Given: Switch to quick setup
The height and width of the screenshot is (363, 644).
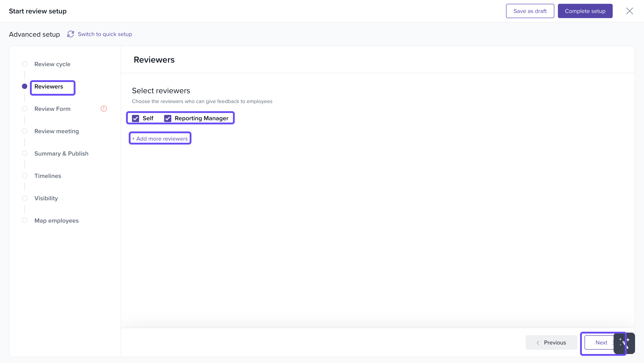Looking at the screenshot, I should click(x=105, y=34).
